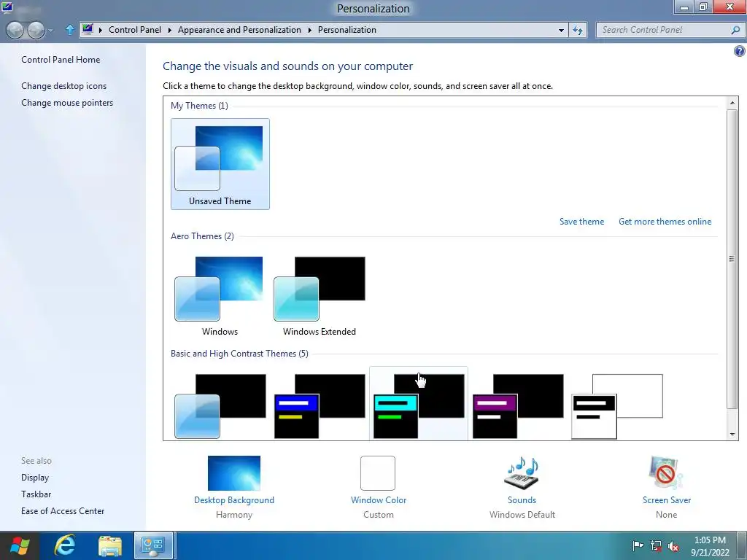Screen dimensions: 747x560
Task: Apply the Windows Extended Aero theme
Action: click(x=320, y=295)
